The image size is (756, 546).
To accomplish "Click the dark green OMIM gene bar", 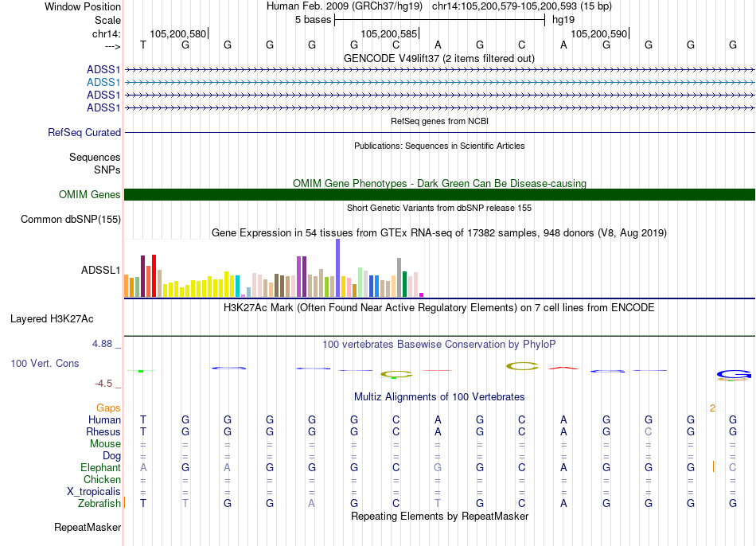I will point(439,195).
